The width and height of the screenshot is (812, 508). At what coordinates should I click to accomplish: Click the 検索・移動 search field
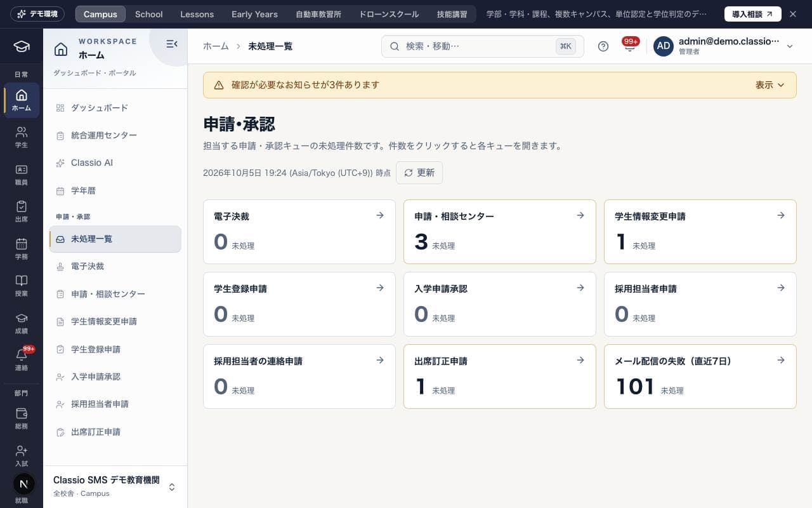[482, 46]
